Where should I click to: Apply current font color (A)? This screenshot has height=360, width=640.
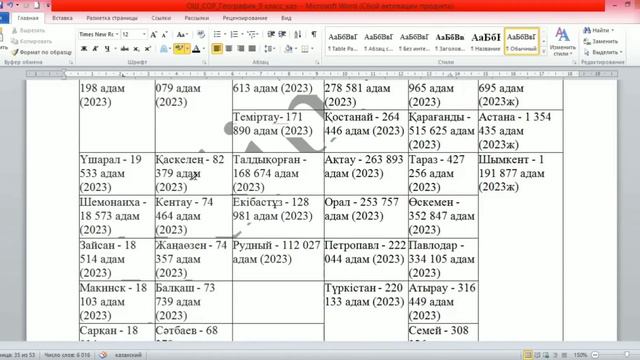coord(196,49)
